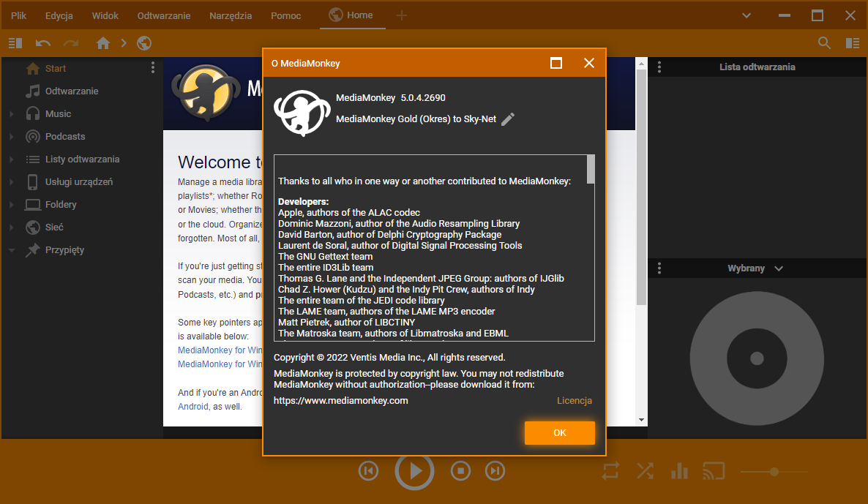The width and height of the screenshot is (868, 504).
Task: Toggle shuffle mode
Action: [645, 471]
